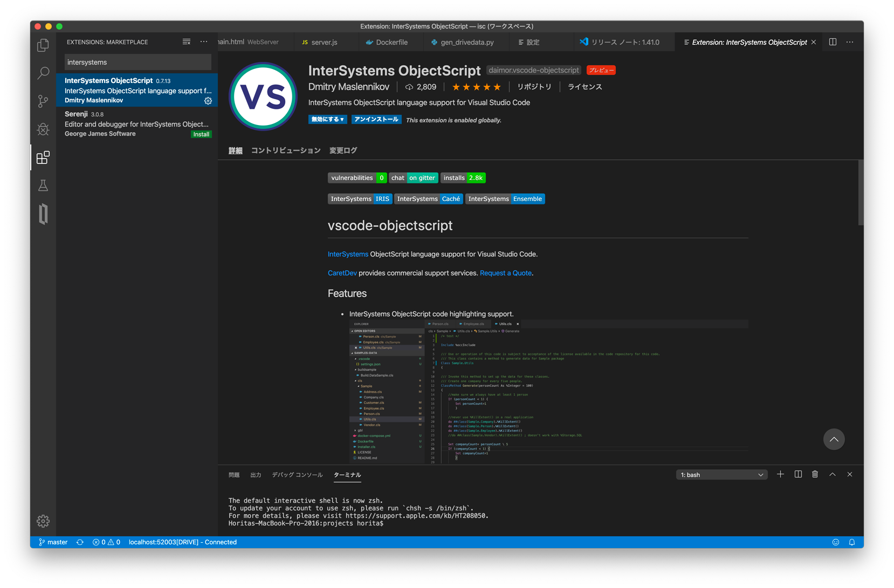Screen dimensions: 894x588
Task: Click the InterSystems IRIS badge
Action: 360,199
